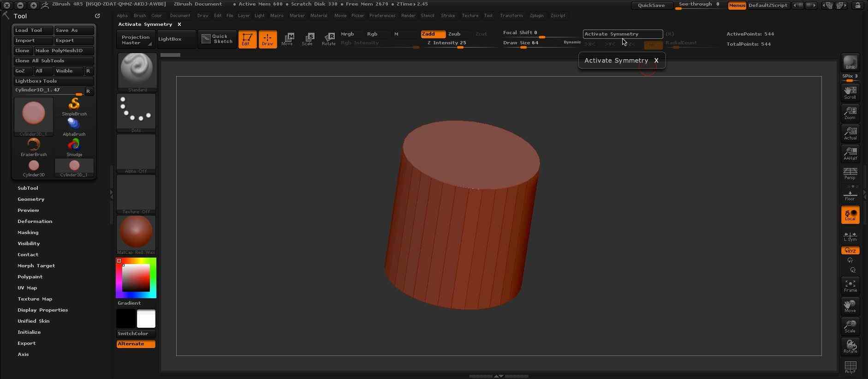Screen dimensions: 868x379
Task: Toggle Perspective mode button
Action: tap(850, 174)
